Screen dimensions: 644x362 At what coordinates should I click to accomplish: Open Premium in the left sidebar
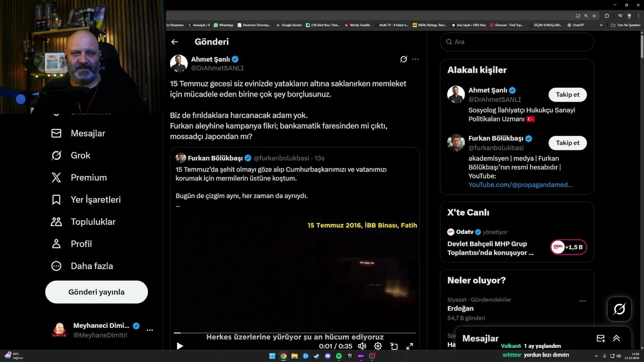pyautogui.click(x=79, y=177)
